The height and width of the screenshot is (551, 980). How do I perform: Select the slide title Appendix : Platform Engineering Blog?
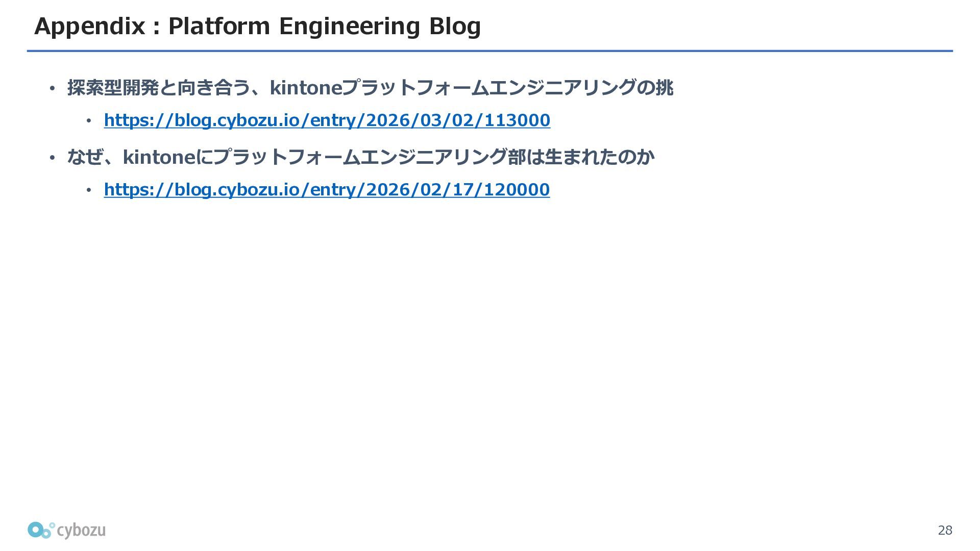257,26
